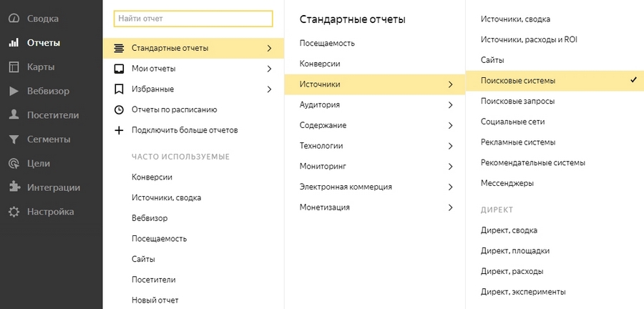Expand the Источники submenu chevron

pyautogui.click(x=451, y=84)
